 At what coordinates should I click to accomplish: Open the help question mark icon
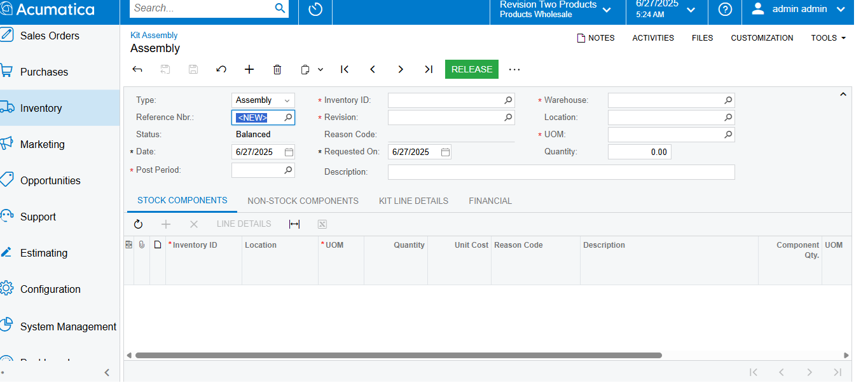(x=725, y=10)
